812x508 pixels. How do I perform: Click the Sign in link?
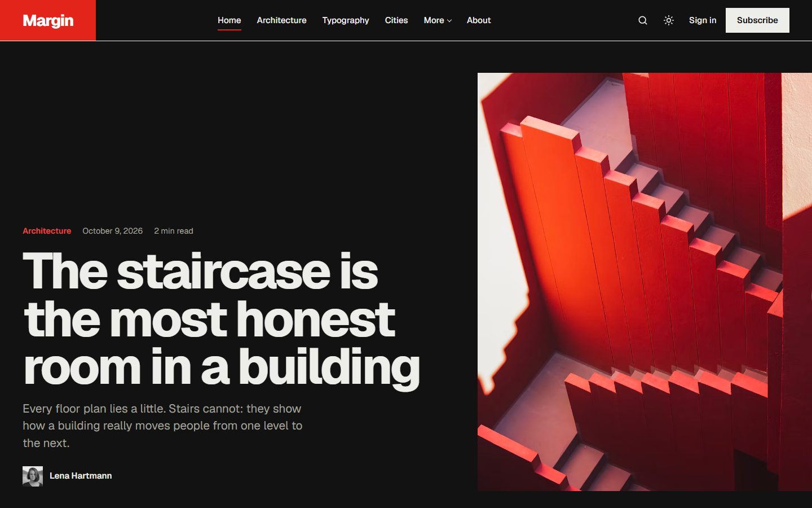(x=703, y=20)
